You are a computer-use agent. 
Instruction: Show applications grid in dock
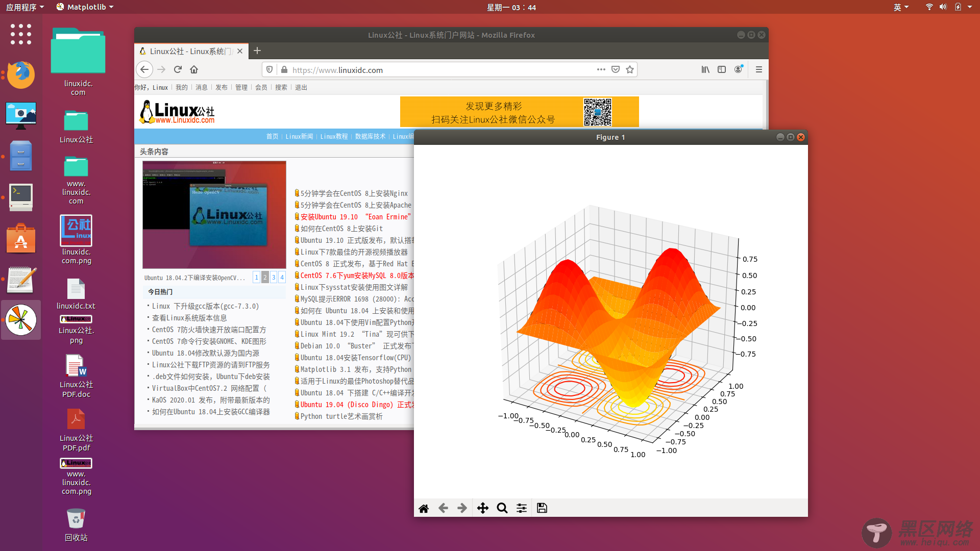coord(21,34)
